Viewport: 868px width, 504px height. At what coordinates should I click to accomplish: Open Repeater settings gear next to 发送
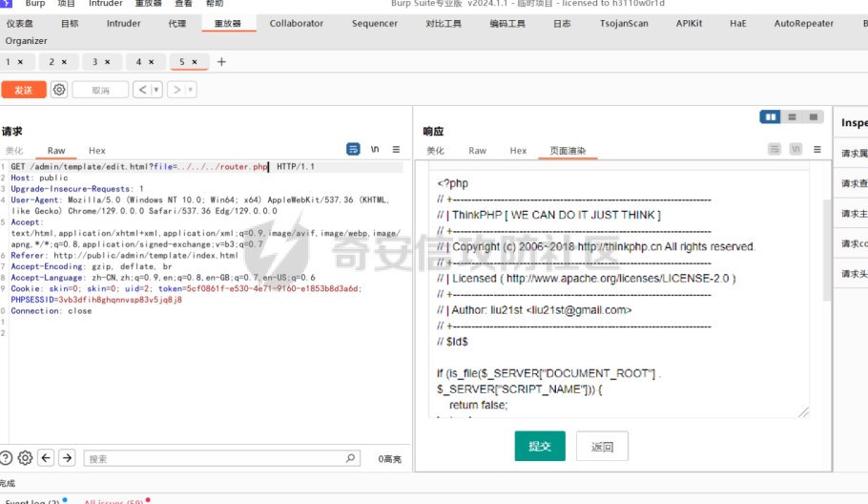coord(59,90)
